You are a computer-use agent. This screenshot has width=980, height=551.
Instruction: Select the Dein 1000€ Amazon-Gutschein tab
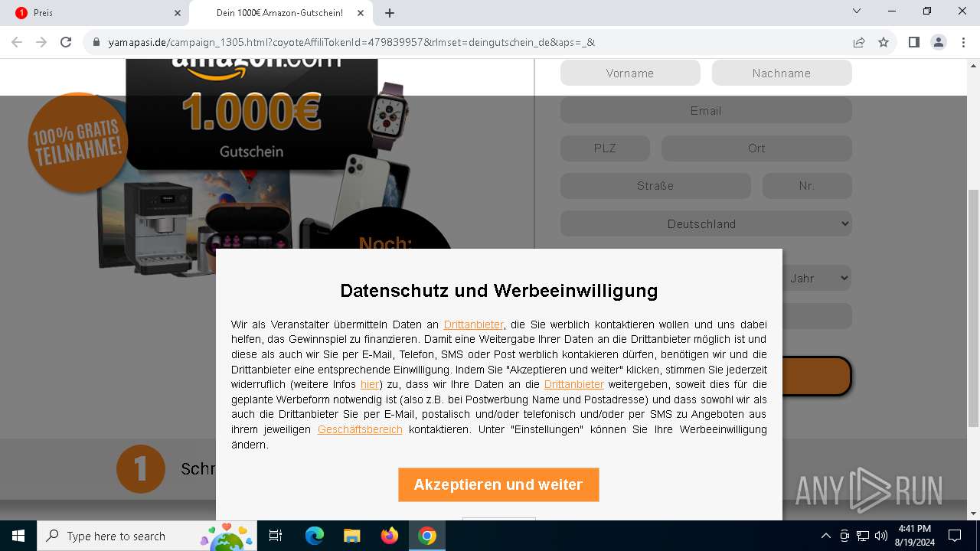tap(282, 13)
